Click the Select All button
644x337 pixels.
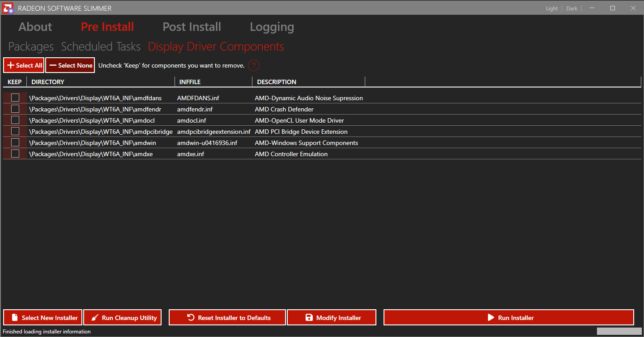tap(24, 65)
